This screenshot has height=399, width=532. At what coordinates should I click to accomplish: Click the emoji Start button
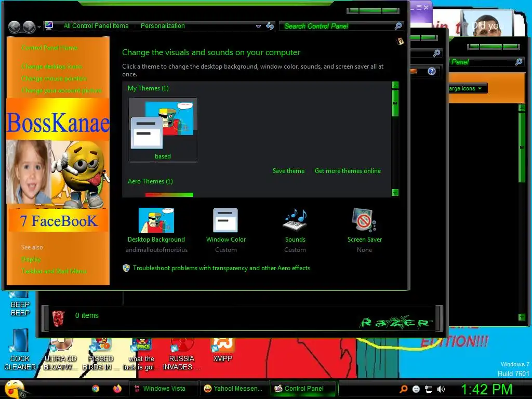coord(14,389)
